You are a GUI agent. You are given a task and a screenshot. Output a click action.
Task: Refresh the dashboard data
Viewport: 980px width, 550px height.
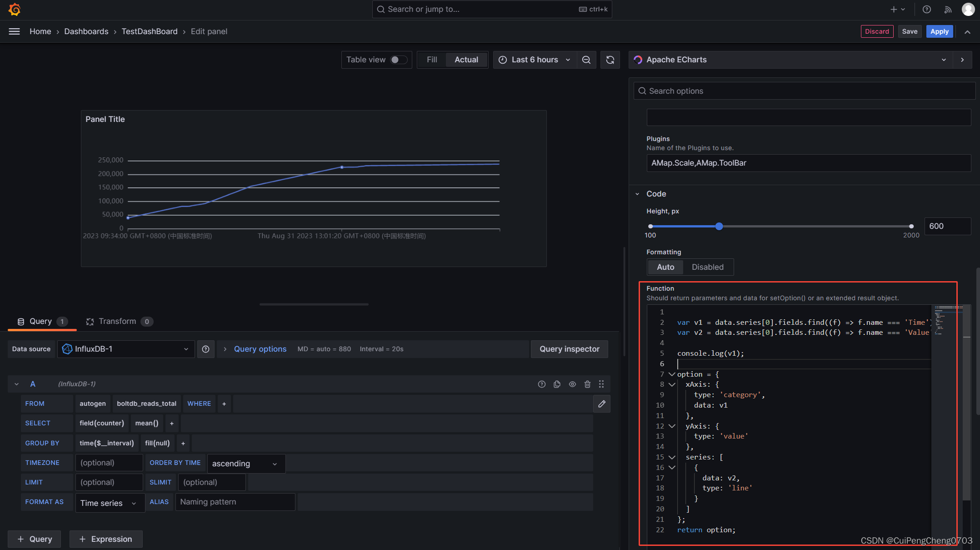[x=610, y=60]
